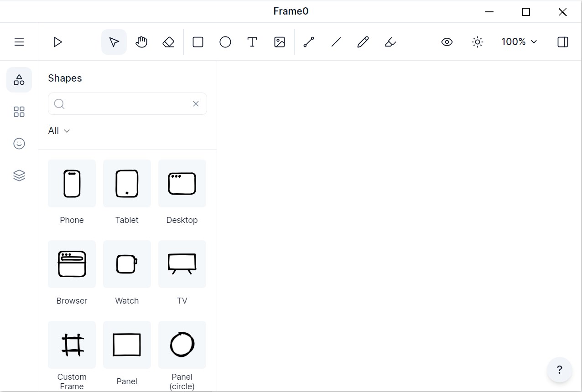Select the Browser frame thumbnail
Screen dimensions: 582x392
[72, 264]
